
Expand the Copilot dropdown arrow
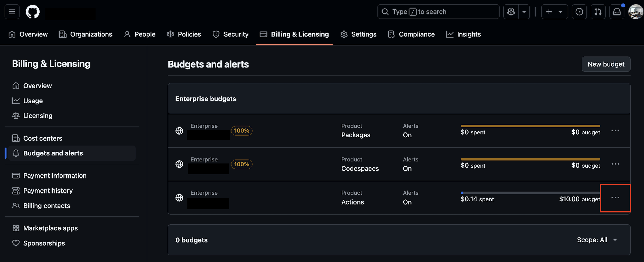[x=524, y=12]
